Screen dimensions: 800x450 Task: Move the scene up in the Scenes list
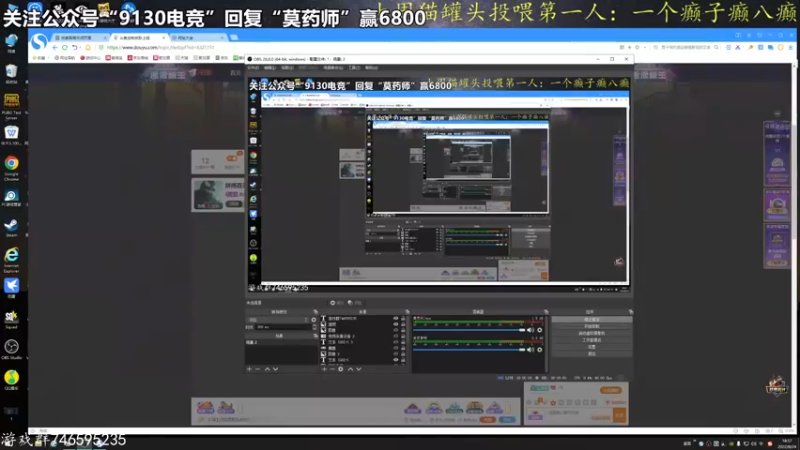pos(267,369)
